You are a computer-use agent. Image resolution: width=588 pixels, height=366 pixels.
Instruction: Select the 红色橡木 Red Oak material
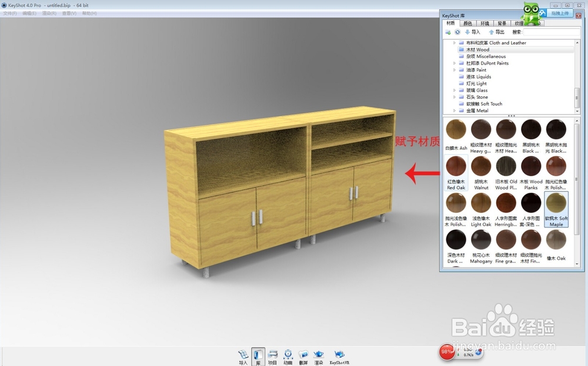coord(456,173)
